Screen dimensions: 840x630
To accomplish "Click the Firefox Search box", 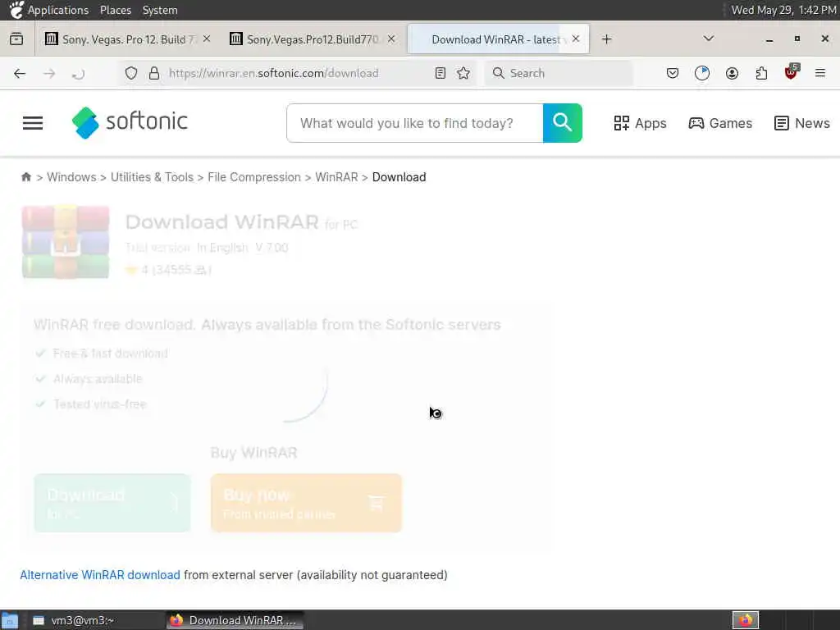I will [x=559, y=73].
